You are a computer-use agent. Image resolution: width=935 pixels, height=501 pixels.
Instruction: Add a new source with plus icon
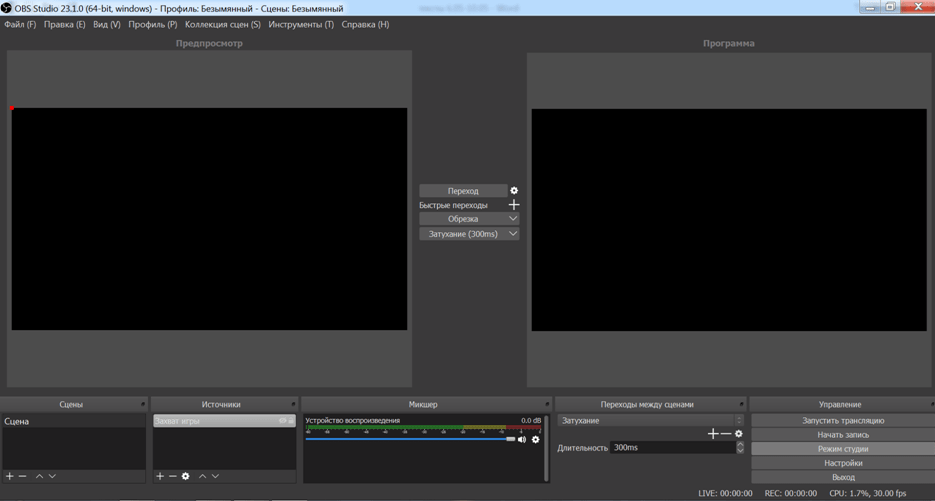click(160, 476)
